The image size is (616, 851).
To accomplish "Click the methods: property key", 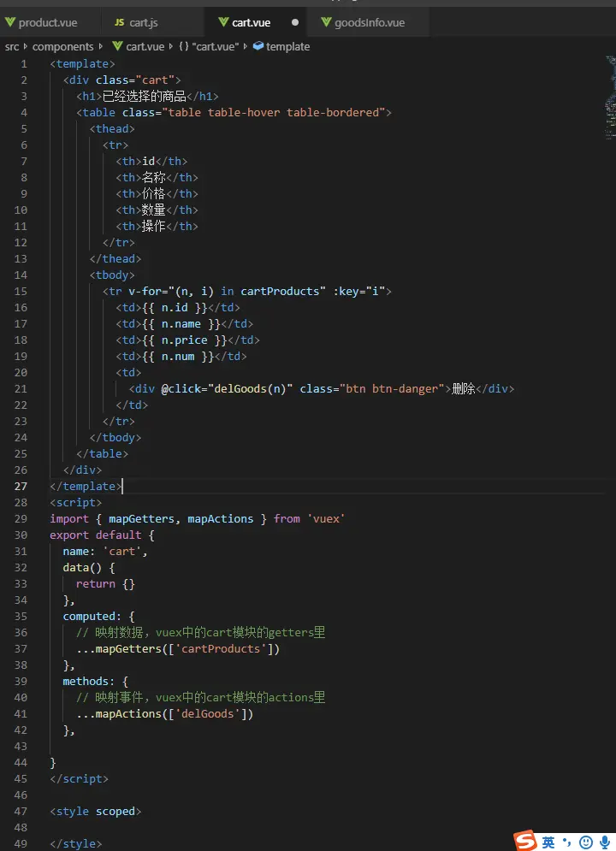I will coord(89,681).
